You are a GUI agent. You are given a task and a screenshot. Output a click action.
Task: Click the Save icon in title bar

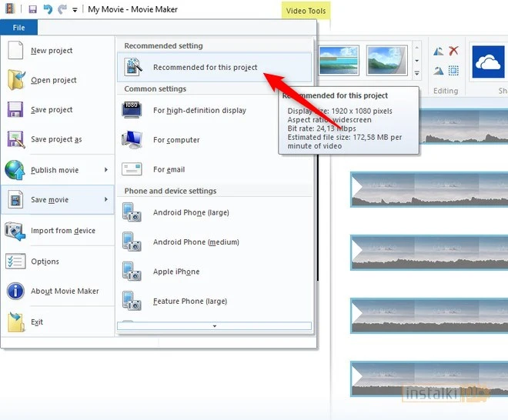coord(33,9)
